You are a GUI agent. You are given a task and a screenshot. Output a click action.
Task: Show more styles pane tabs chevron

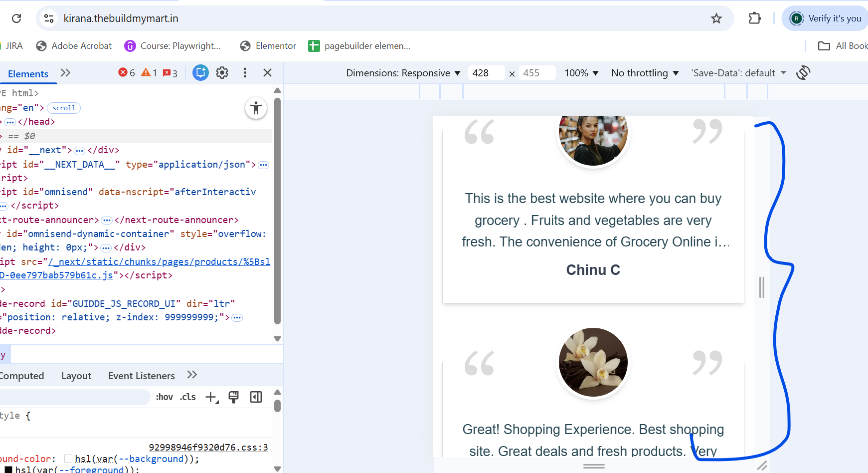pyautogui.click(x=192, y=375)
